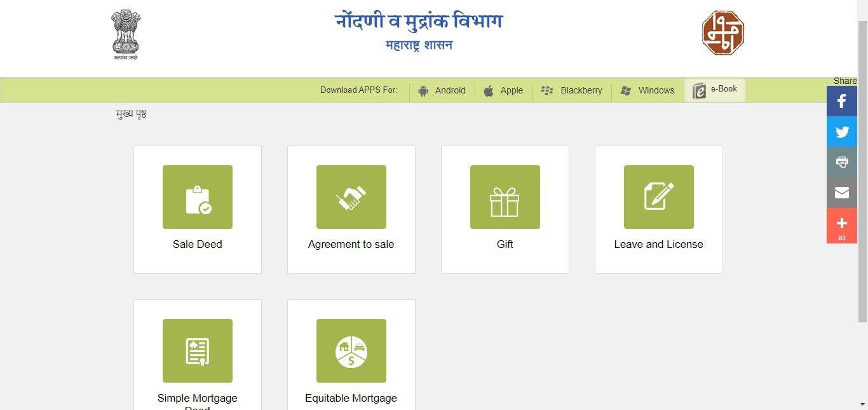Share the page on Twitter
The image size is (868, 410).
tap(842, 132)
